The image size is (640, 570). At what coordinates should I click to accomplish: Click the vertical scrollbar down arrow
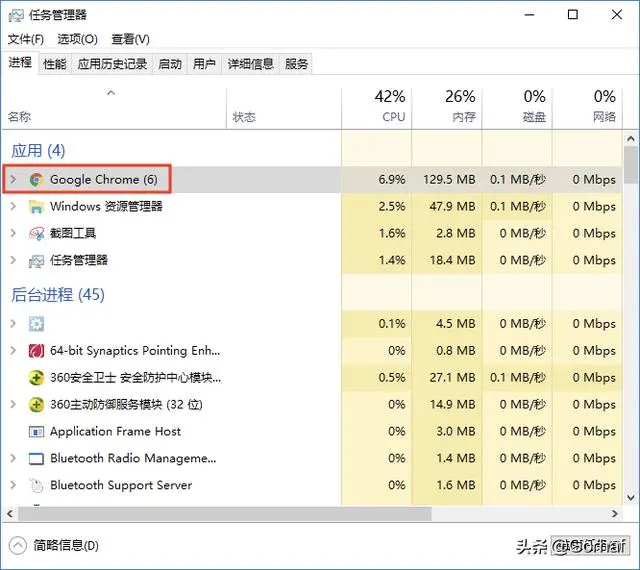point(631,498)
